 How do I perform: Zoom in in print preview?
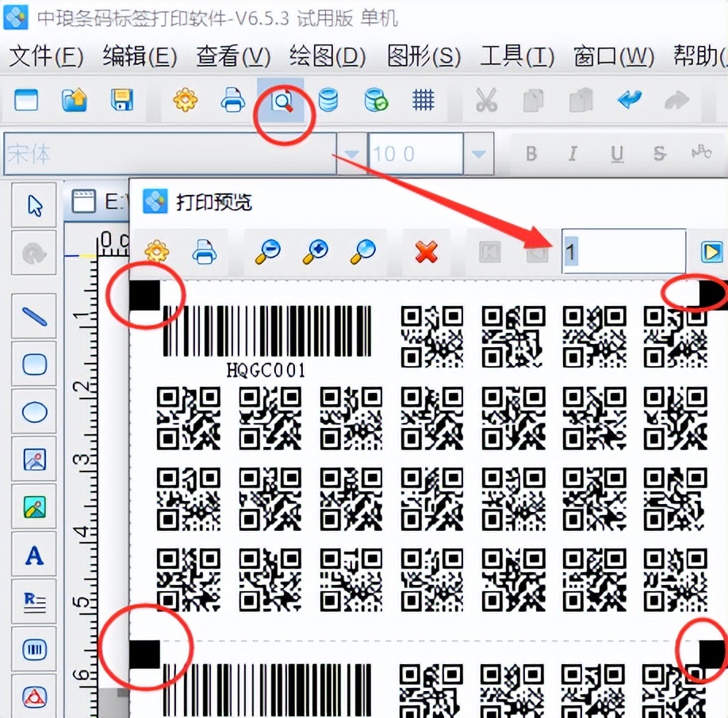point(316,252)
